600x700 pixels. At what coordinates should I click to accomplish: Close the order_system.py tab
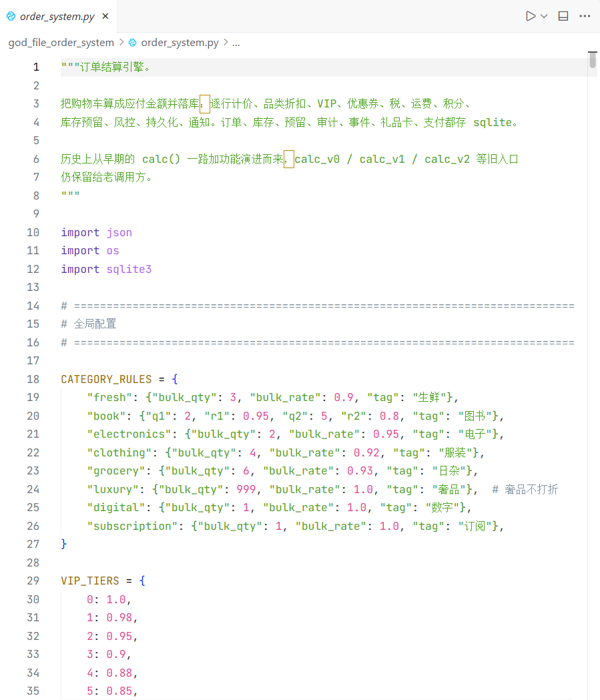pos(105,17)
